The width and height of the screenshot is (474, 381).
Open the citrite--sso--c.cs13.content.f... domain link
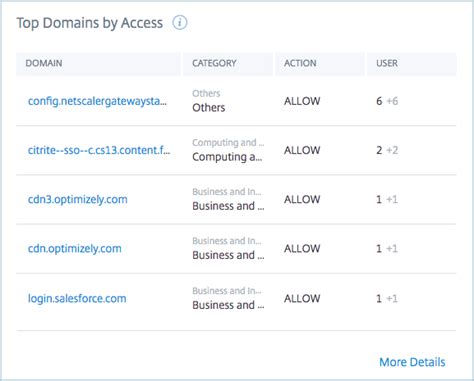click(x=99, y=150)
